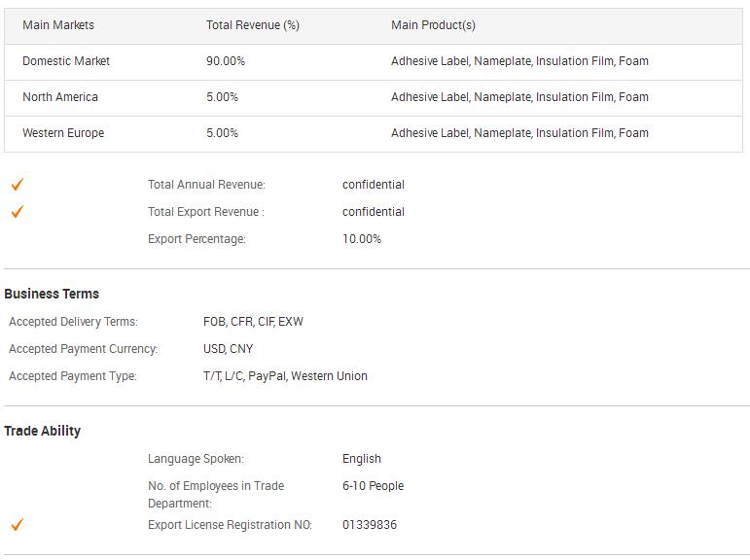Select the Main Product(s) column header

coord(433,25)
